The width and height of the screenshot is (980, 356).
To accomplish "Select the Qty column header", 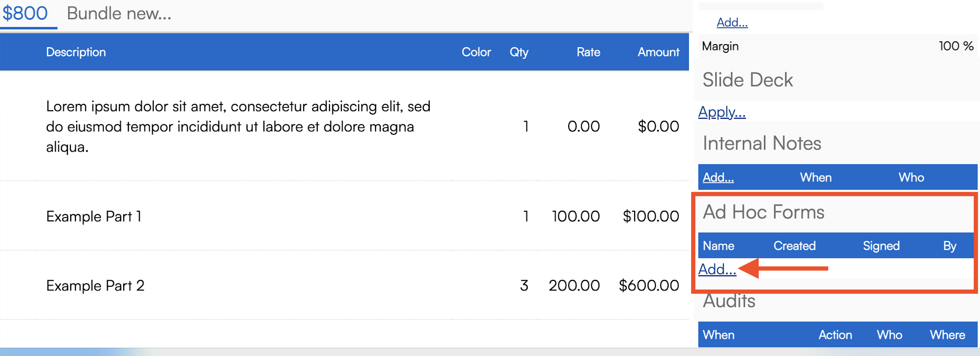I will (518, 52).
